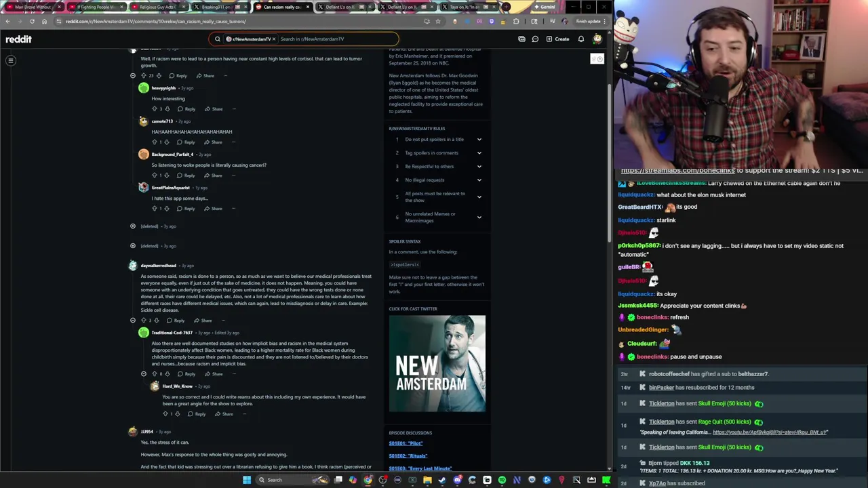Open the Reddit sidebar hamburger menu
Viewport: 868px width, 488px height.
(x=11, y=61)
